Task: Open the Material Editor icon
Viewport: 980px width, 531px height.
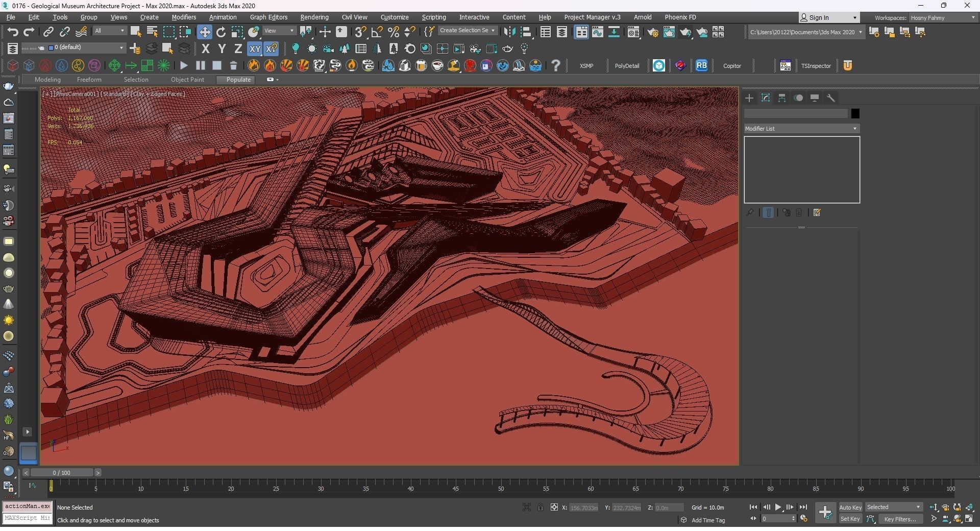Action: [x=633, y=32]
